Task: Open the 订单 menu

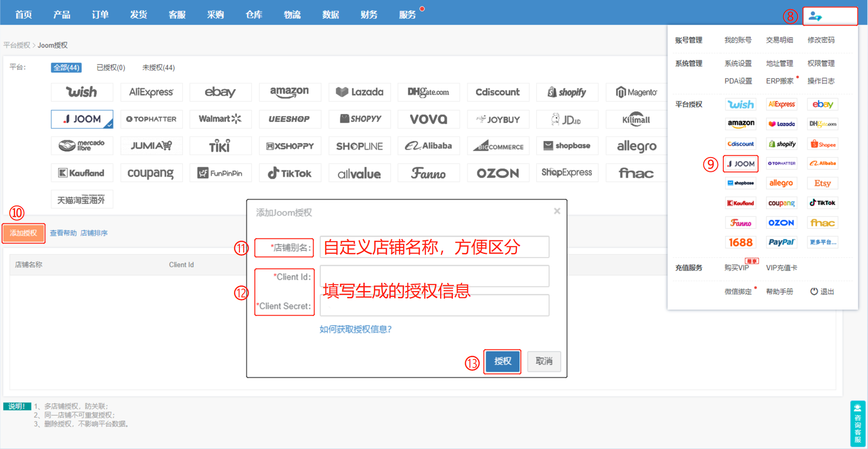Action: (x=100, y=14)
